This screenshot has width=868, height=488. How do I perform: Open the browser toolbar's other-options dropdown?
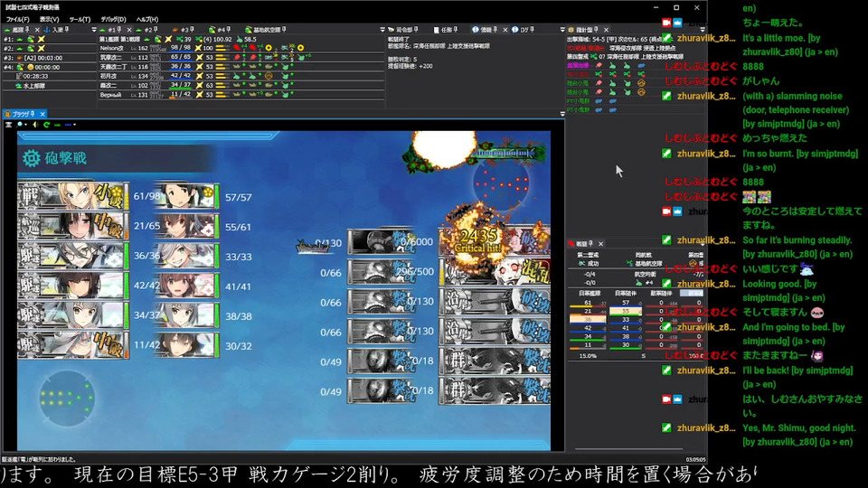74,125
